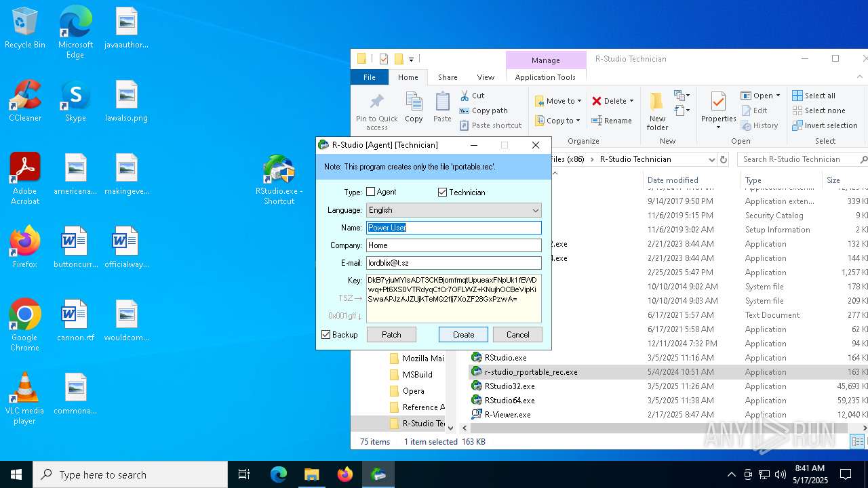Image resolution: width=868 pixels, height=488 pixels.
Task: Click the History ribbon item
Action: [x=759, y=125]
